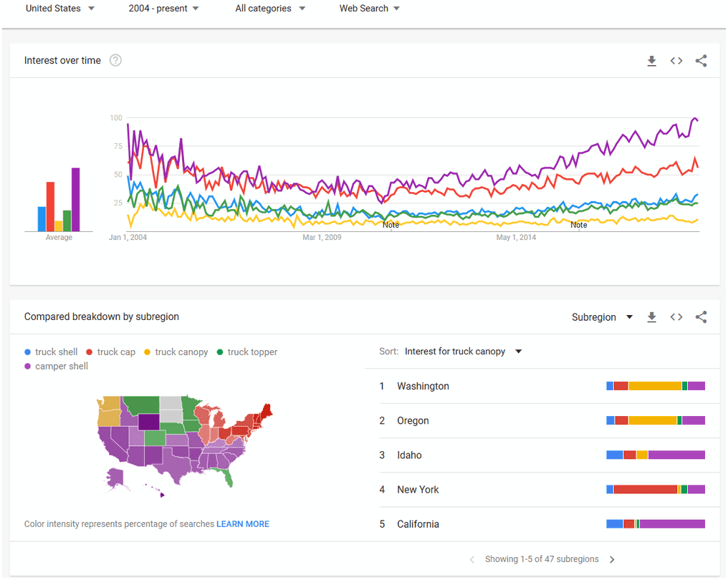Open the United States region dropdown
Image resolution: width=728 pixels, height=580 pixels.
pyautogui.click(x=60, y=9)
